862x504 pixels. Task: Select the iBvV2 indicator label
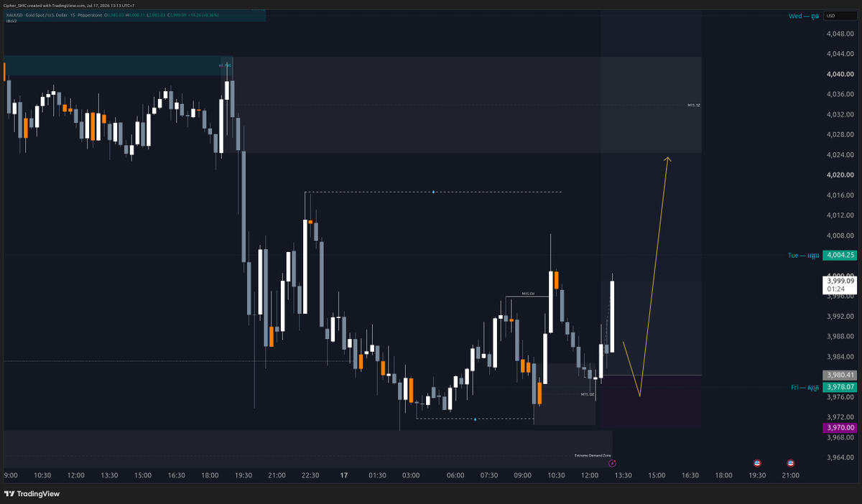point(11,22)
